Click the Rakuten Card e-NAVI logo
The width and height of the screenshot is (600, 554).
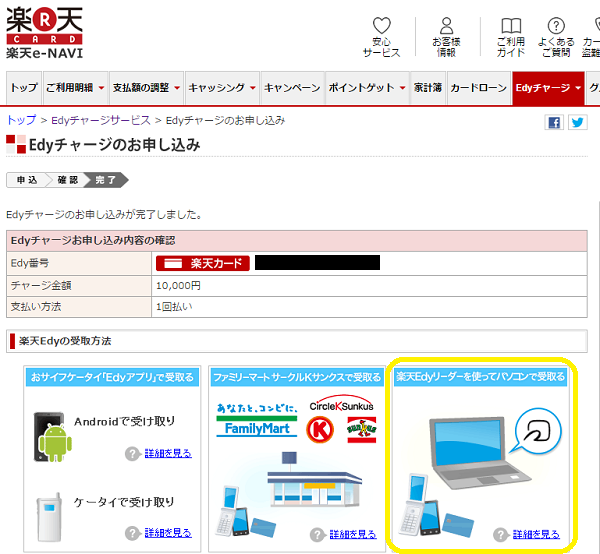tap(44, 33)
